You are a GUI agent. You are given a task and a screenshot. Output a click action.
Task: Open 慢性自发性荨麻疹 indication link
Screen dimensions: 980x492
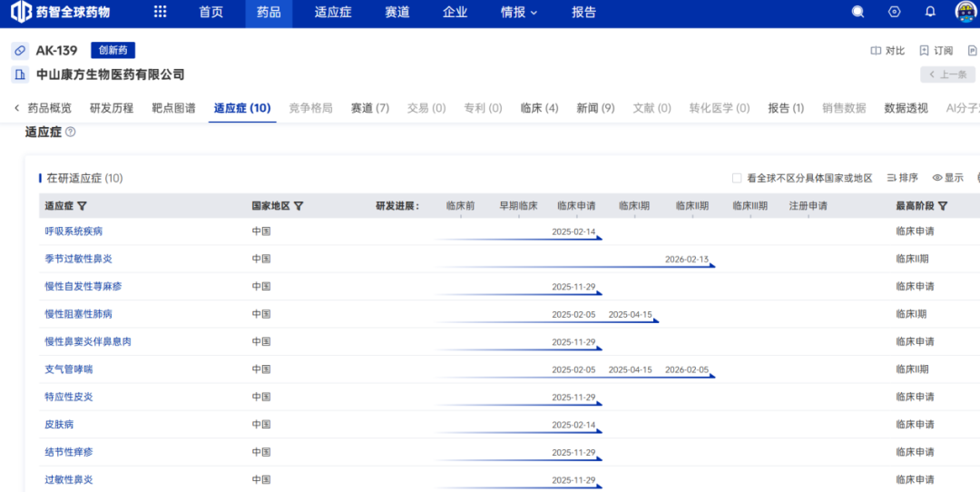click(x=83, y=286)
